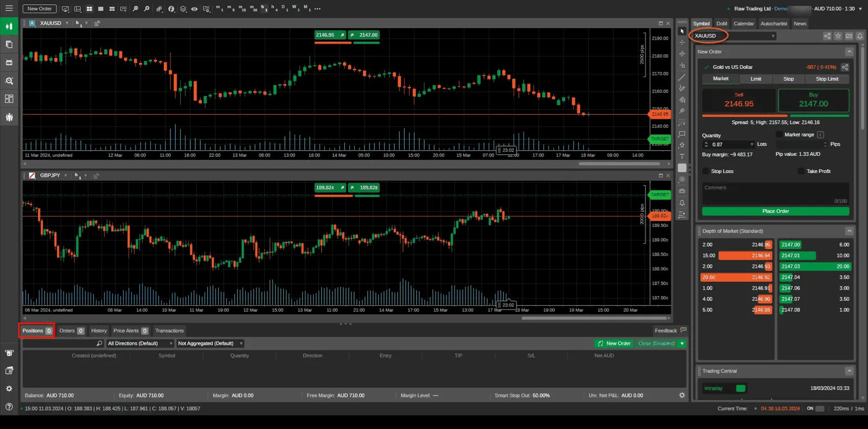Open the Orders tab
Viewport: 868px width, 429px height.
click(x=72, y=331)
